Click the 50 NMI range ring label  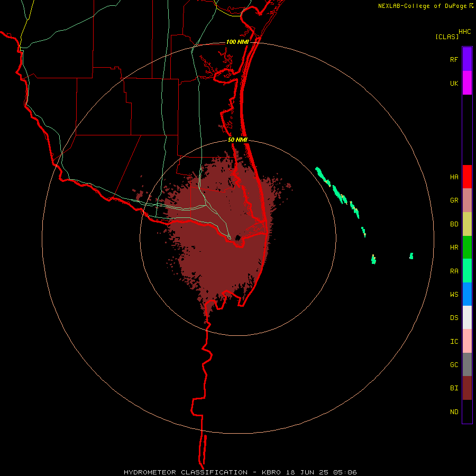[x=237, y=140]
